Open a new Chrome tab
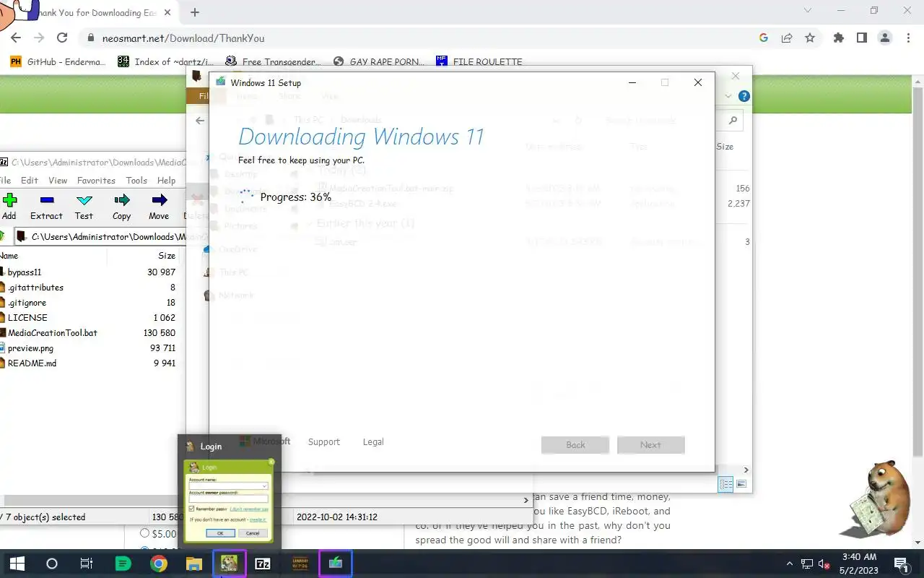This screenshot has height=578, width=924. (x=195, y=12)
